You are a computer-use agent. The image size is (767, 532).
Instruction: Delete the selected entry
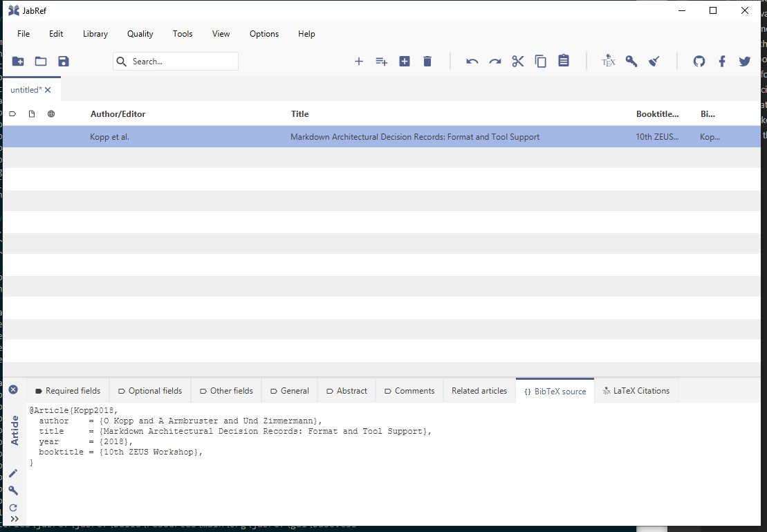click(x=427, y=61)
